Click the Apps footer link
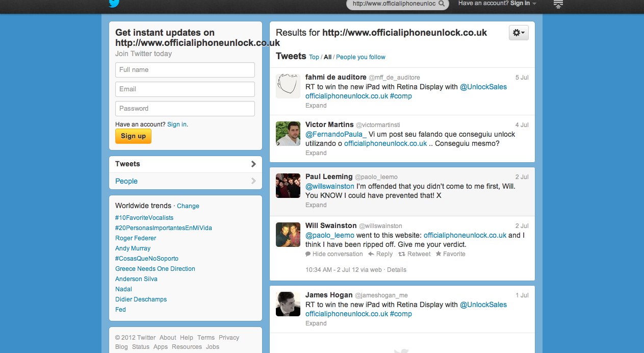 [161, 347]
